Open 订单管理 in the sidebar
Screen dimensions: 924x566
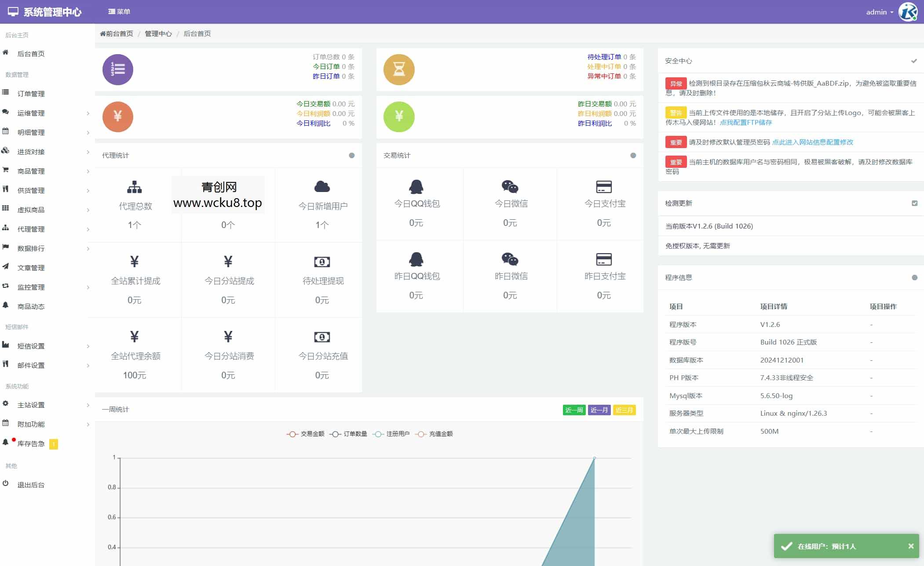point(31,94)
